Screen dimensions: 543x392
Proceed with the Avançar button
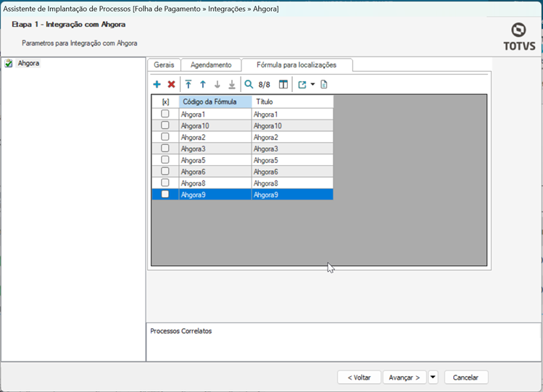[405, 378]
